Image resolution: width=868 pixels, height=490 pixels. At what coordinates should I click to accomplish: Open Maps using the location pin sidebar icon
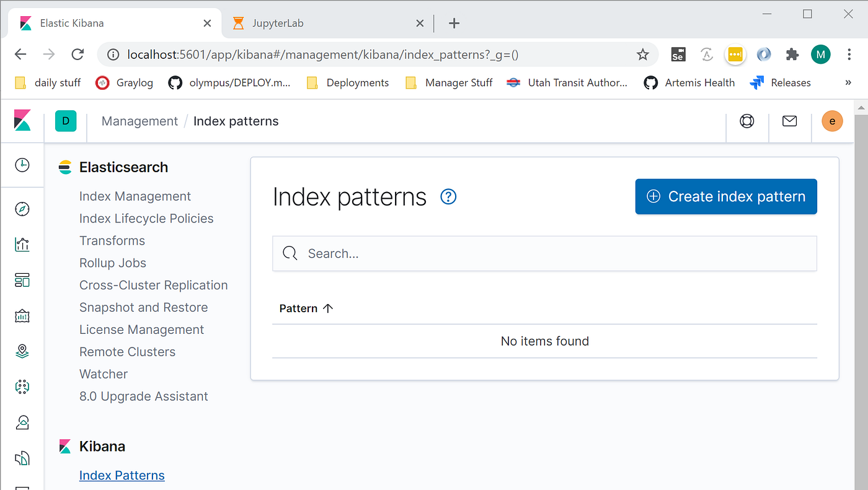coord(22,351)
